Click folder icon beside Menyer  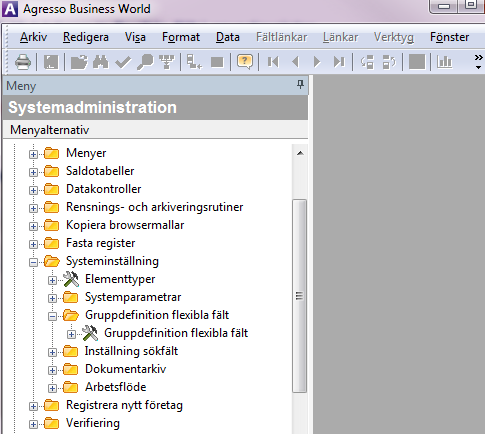51,153
